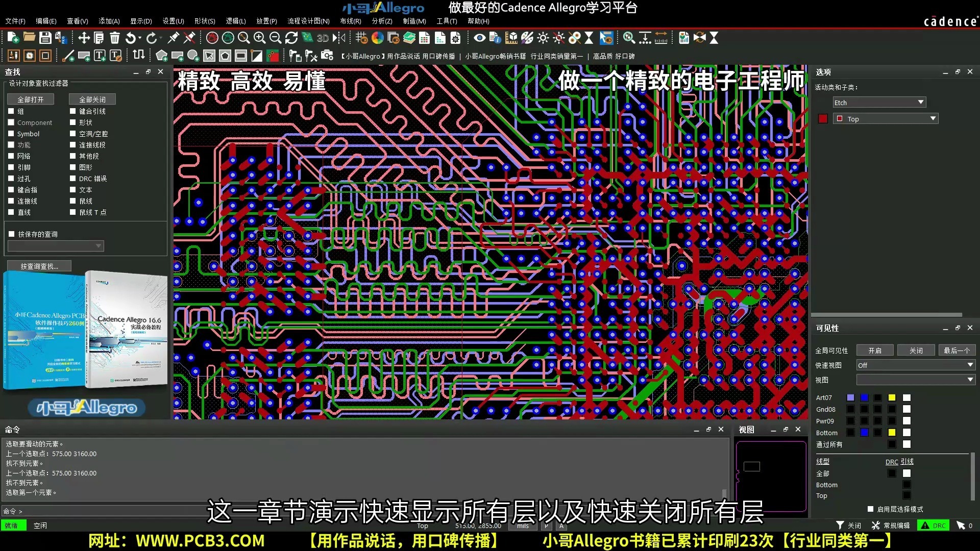Click the 开启 global visibility button
Viewport: 980px width, 551px height.
click(874, 350)
